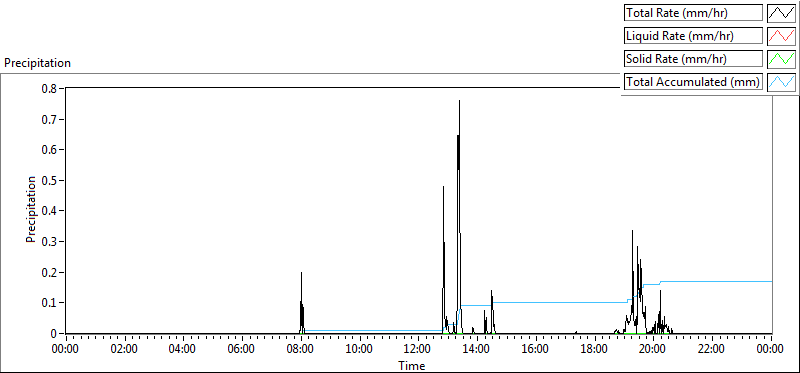Select the Solid Rate (mm/hr) legend label
The height and width of the screenshot is (373, 800).
693,59
